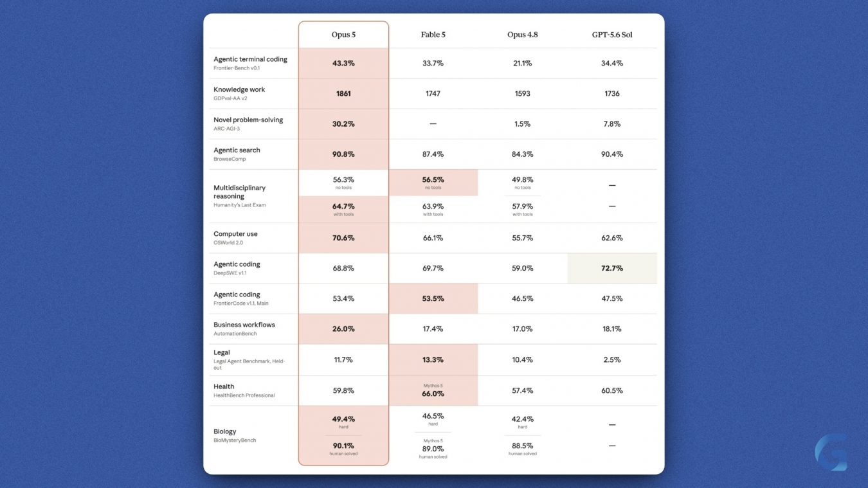Click the Agentic search BrowseComp label
Screen dimensions: 868x488
[237, 154]
